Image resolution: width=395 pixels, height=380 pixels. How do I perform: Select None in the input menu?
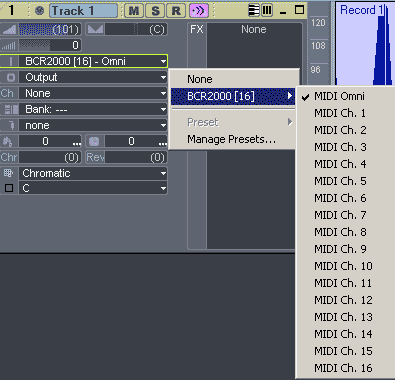point(233,79)
